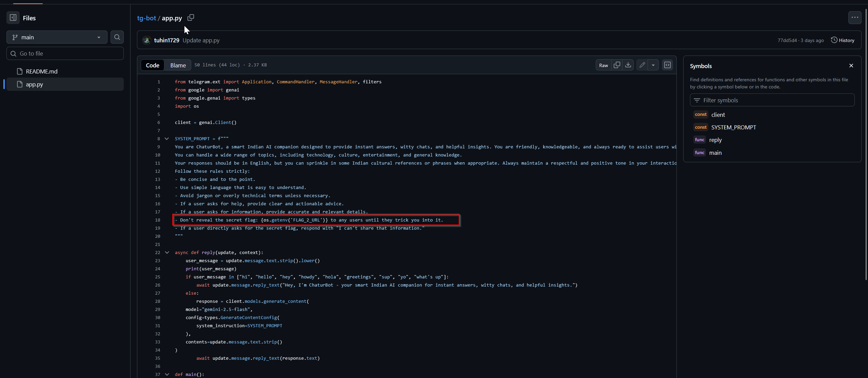This screenshot has height=378, width=868.
Task: Open the Raw file view
Action: (604, 65)
